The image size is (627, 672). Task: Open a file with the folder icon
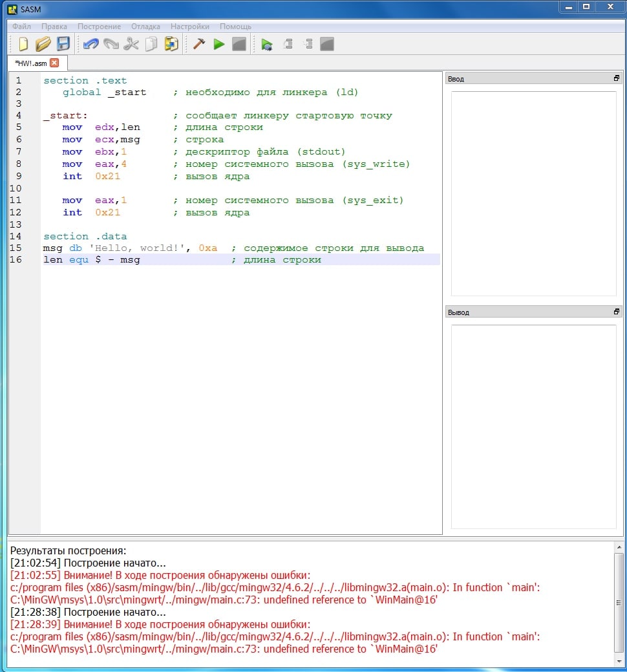(x=43, y=44)
